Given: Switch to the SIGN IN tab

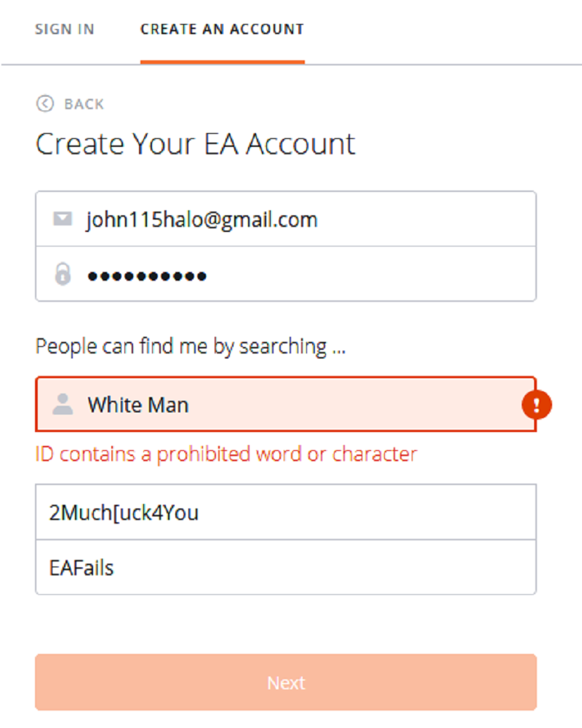Looking at the screenshot, I should tap(65, 29).
